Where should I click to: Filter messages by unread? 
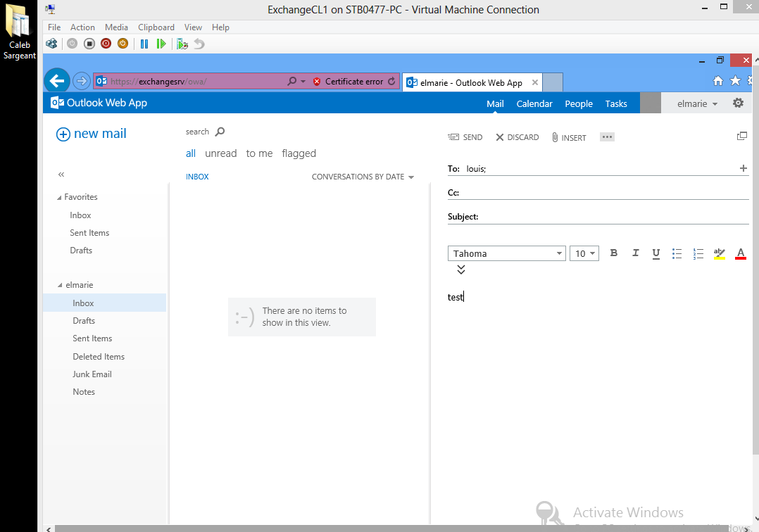click(x=221, y=153)
